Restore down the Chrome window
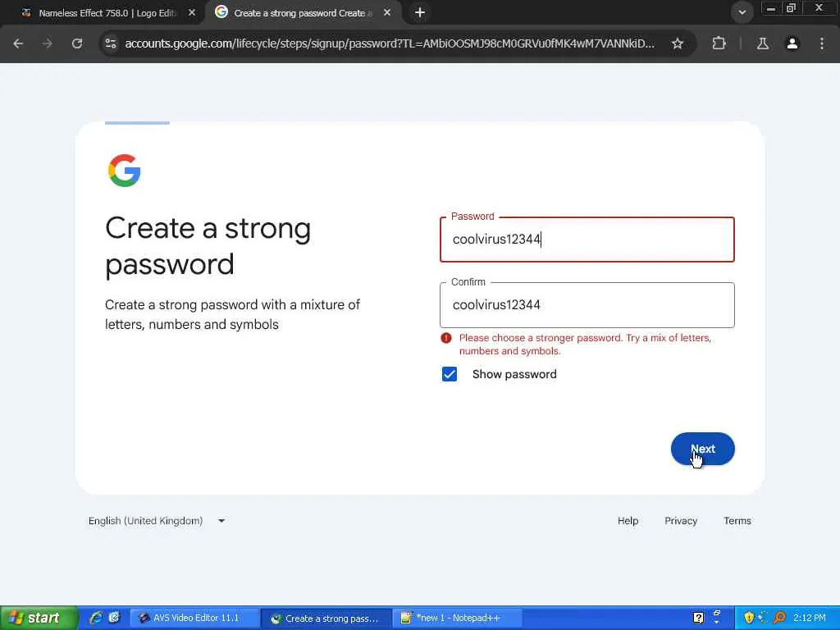 click(x=792, y=8)
